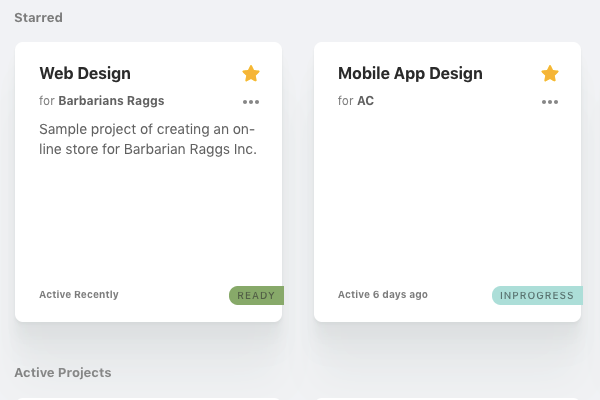Click the Active Projects section heading
The height and width of the screenshot is (400, 600).
63,372
